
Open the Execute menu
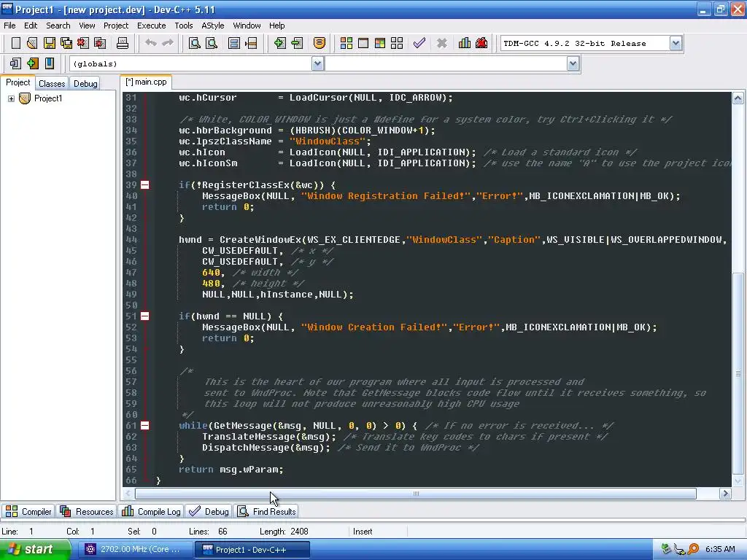pyautogui.click(x=152, y=26)
